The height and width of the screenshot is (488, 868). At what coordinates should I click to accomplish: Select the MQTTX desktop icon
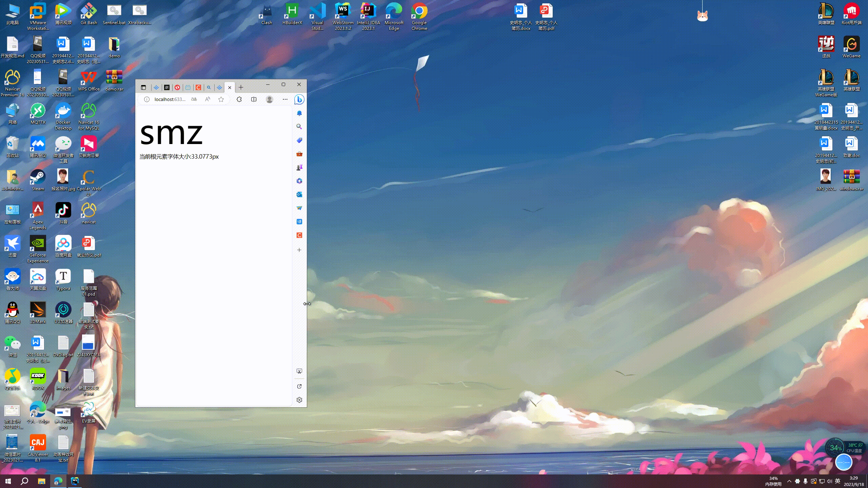(38, 114)
